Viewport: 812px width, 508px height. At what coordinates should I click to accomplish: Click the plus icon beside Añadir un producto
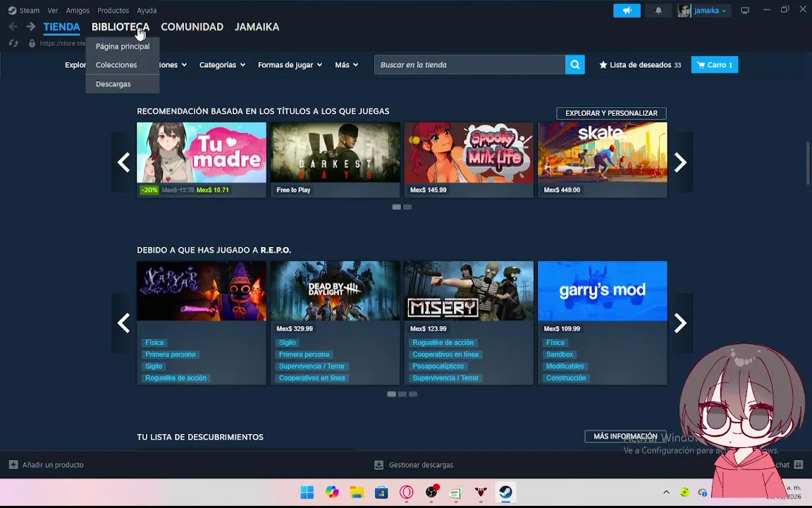(x=13, y=464)
